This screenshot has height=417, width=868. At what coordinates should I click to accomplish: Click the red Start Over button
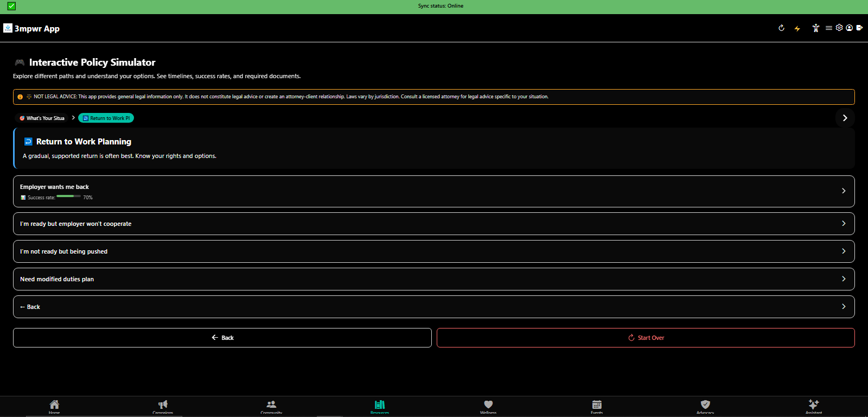coord(646,338)
